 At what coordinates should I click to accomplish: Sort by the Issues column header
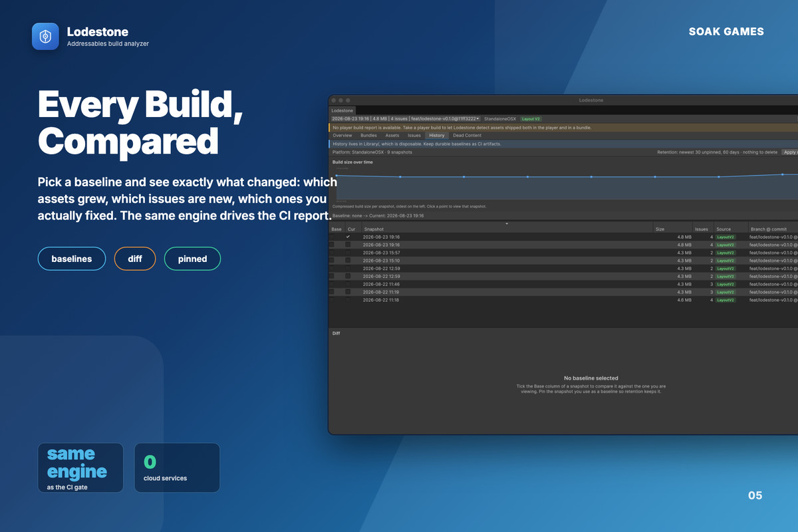tap(703, 229)
